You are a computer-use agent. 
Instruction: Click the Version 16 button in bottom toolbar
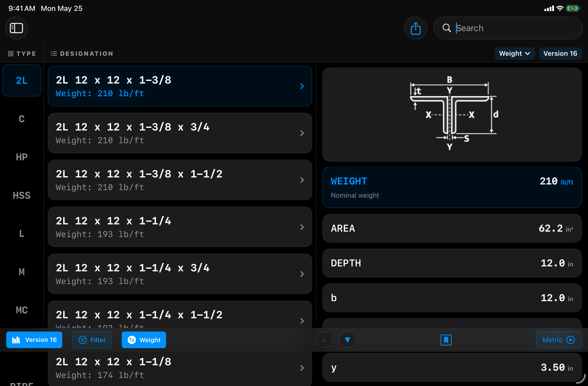(34, 340)
